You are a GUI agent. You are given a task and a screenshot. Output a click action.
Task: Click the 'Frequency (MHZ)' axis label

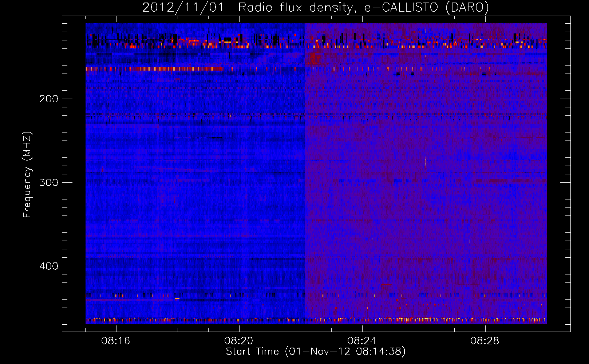tap(27, 175)
